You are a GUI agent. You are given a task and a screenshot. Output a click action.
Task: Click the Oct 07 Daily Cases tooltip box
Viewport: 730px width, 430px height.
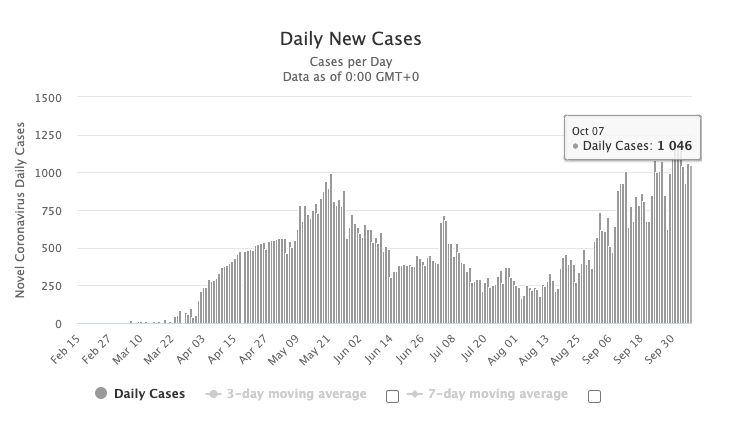pos(632,138)
